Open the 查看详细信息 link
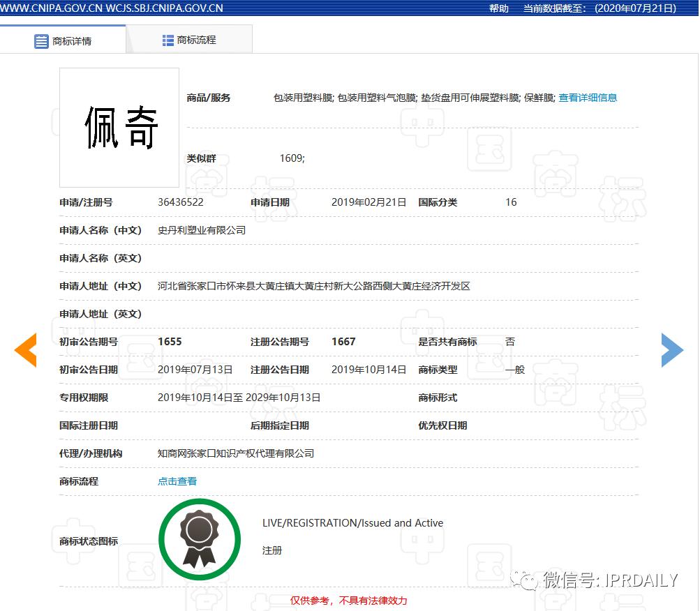Image resolution: width=700 pixels, height=611 pixels. pyautogui.click(x=588, y=98)
